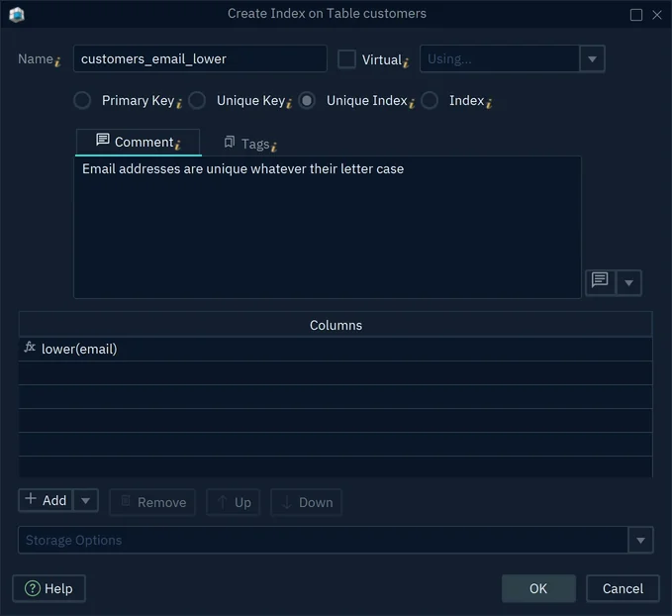Image resolution: width=672 pixels, height=616 pixels.
Task: Switch to the Tags tab
Action: (x=250, y=144)
